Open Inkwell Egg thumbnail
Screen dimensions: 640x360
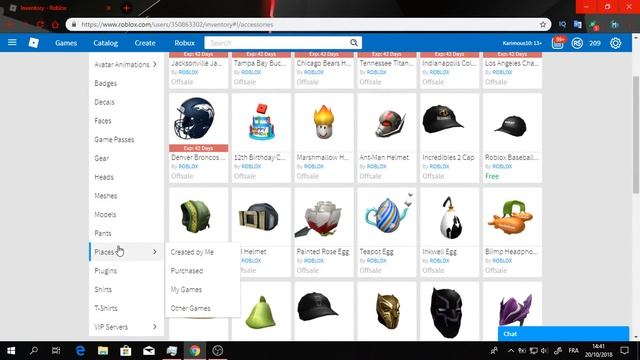[x=449, y=217]
